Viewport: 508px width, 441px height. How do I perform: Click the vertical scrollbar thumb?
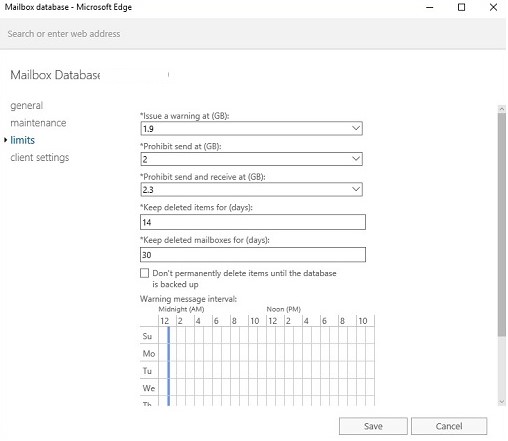click(x=502, y=224)
